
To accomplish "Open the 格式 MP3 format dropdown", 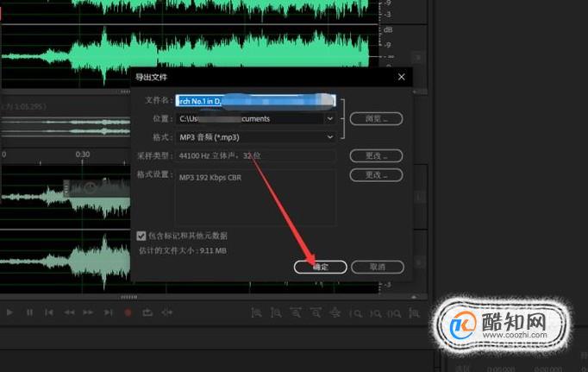I will click(330, 137).
